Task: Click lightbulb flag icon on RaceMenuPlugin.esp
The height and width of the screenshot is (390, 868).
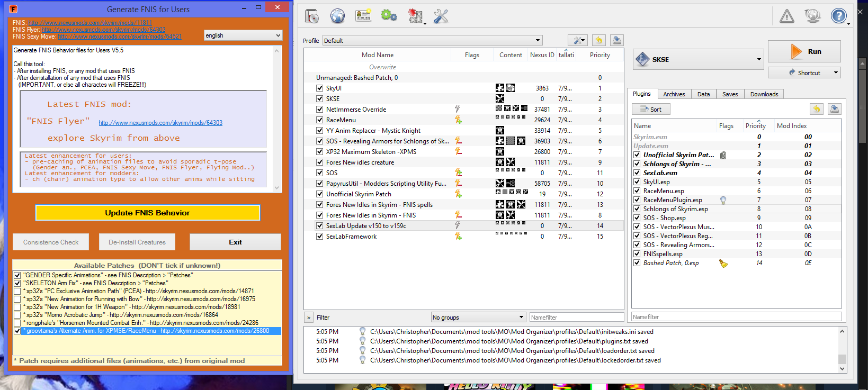Action: [x=723, y=200]
